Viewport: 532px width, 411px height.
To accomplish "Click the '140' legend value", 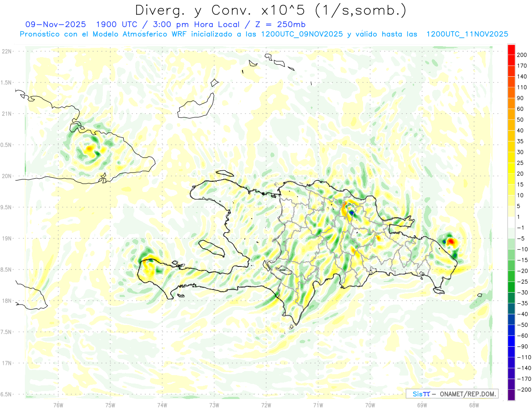I will pyautogui.click(x=522, y=77).
